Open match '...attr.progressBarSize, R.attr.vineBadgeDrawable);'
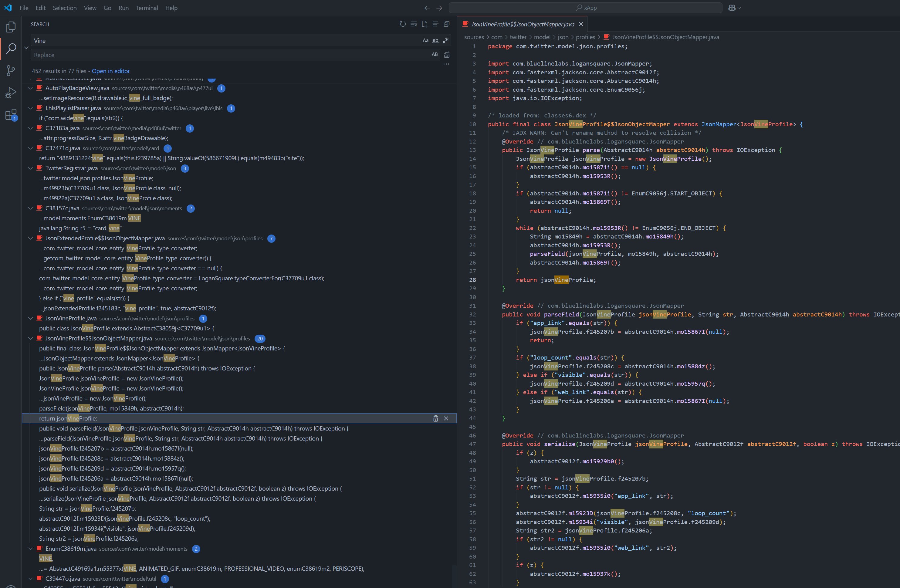The width and height of the screenshot is (900, 588). tap(103, 138)
